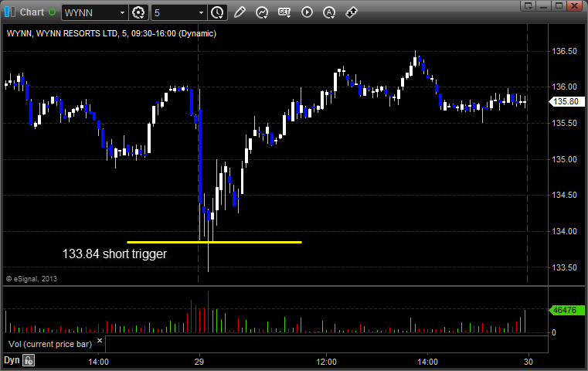
Task: Click the volume axis 0 label
Action: (554, 332)
